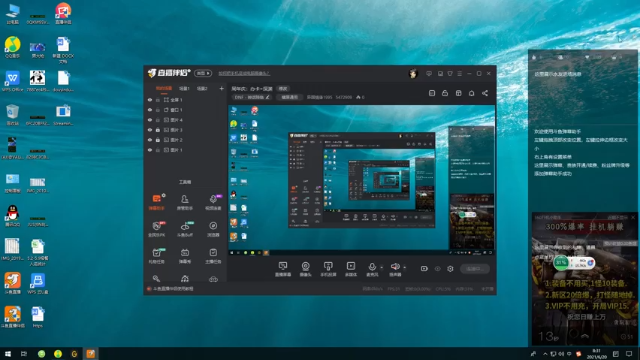Image resolution: width=640 pixels, height=360 pixels.
Task: Click the 扬声器 speaker icon
Action: 395,267
